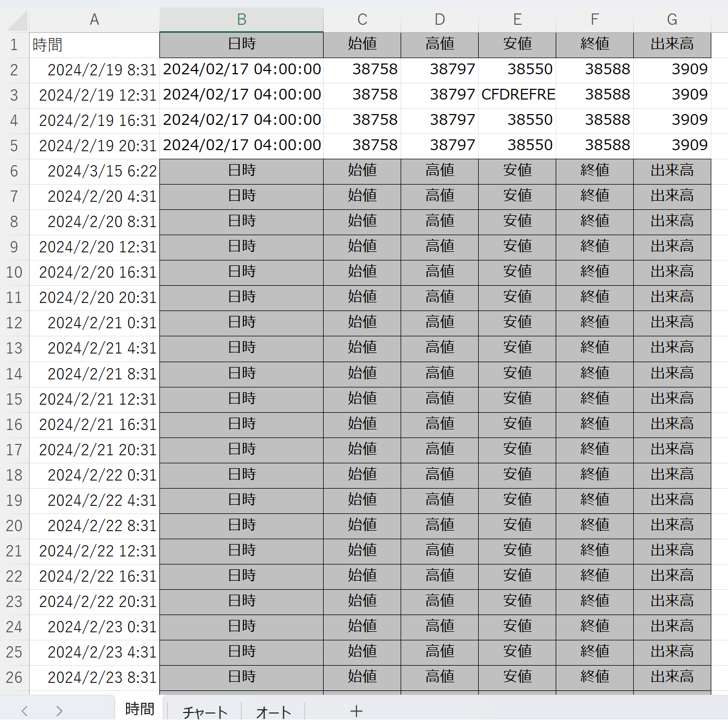Select 出来高 header cell in row 1
This screenshot has height=720, width=728.
coord(671,45)
